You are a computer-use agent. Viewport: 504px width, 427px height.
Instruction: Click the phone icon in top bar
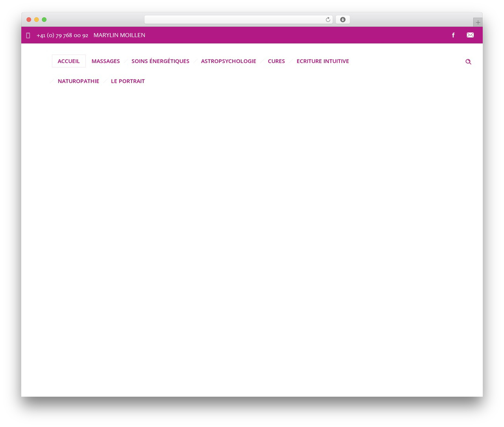(28, 35)
